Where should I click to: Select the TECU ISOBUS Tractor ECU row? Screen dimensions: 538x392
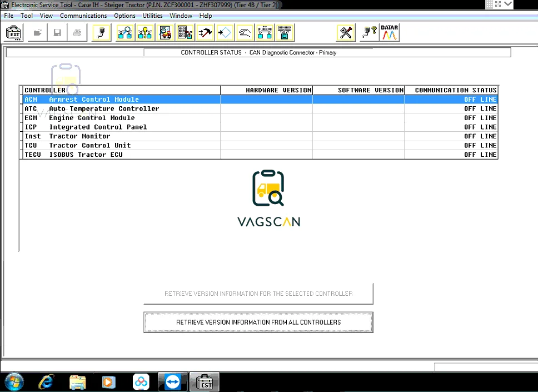261,155
